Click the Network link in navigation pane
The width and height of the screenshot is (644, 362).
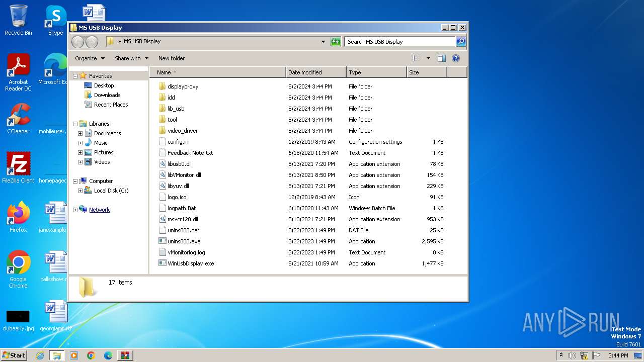99,210
